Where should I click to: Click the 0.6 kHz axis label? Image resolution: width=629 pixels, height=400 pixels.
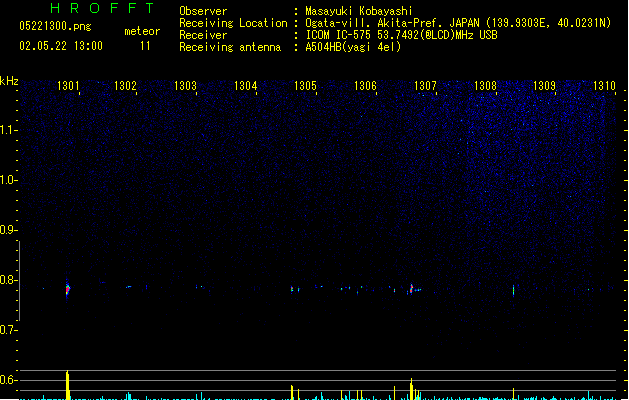click(8, 380)
